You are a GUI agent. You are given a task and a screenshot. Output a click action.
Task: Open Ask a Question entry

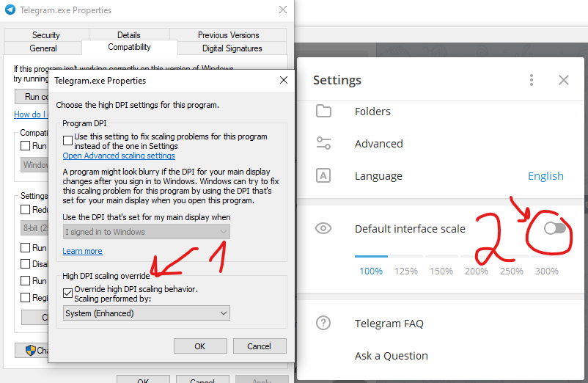click(x=441, y=356)
